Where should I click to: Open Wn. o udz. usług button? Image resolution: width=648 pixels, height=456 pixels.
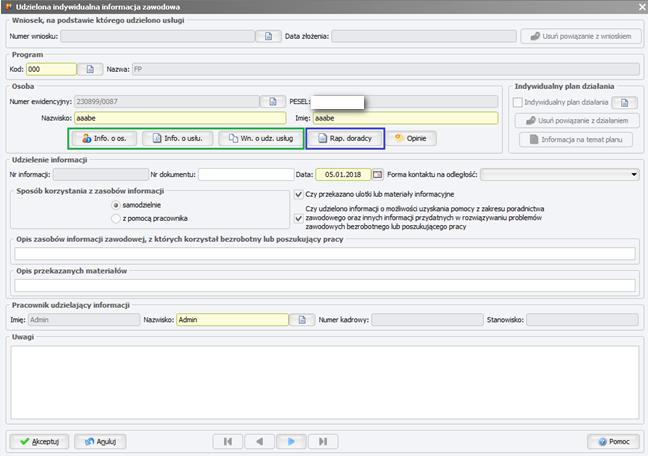pos(261,138)
